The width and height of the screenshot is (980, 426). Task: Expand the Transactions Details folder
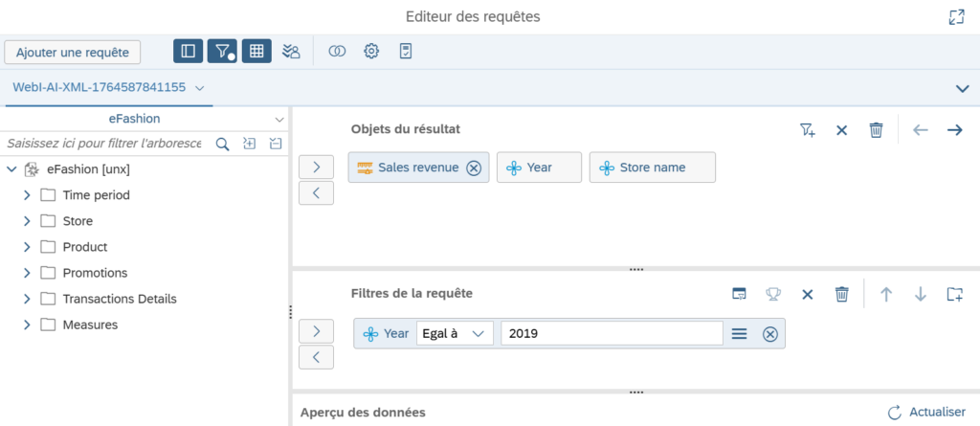[27, 299]
